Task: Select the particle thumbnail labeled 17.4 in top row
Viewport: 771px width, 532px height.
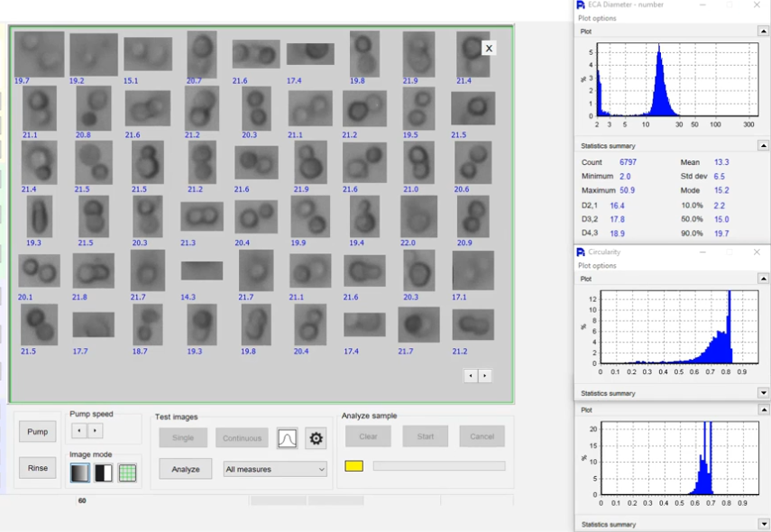Action: pyautogui.click(x=310, y=53)
